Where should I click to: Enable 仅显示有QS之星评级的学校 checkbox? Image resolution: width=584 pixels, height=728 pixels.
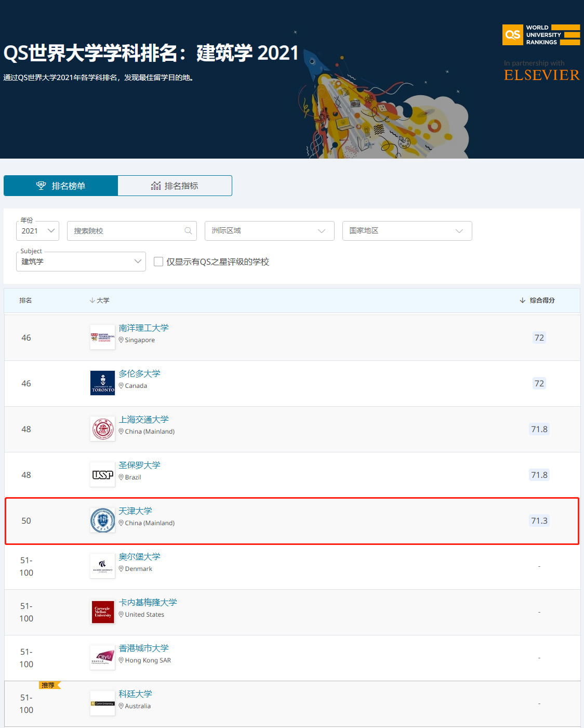pos(158,262)
